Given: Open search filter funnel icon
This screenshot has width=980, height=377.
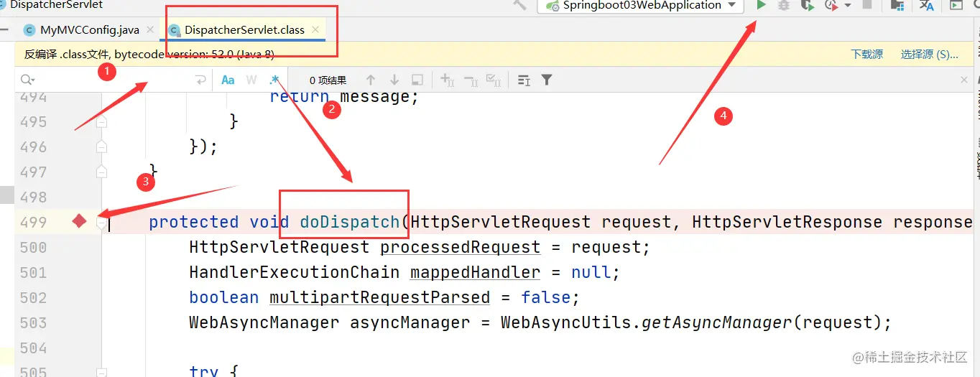Looking at the screenshot, I should (x=547, y=80).
